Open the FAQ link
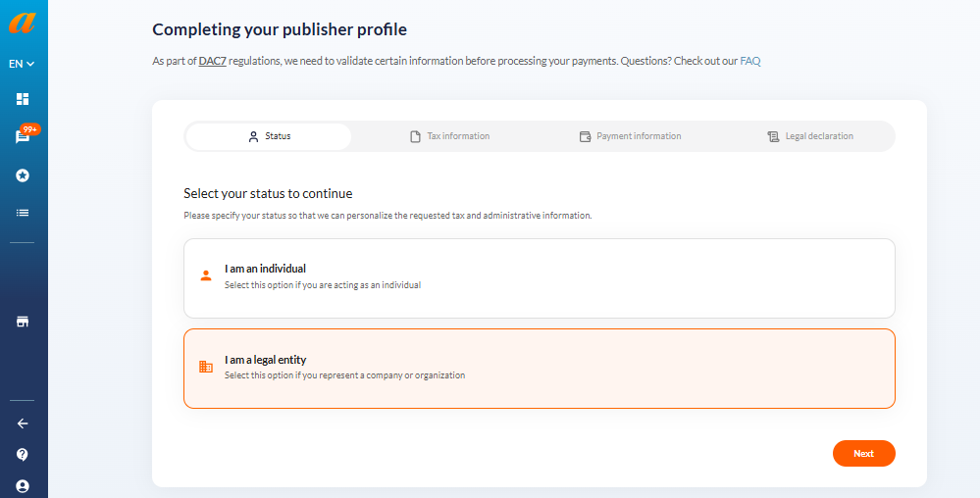The height and width of the screenshot is (498, 980). pos(750,61)
